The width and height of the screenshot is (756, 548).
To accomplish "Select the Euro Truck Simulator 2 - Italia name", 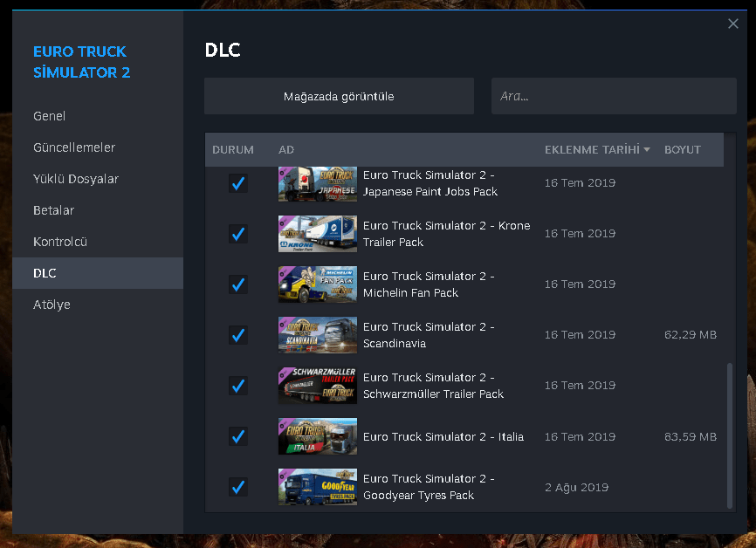I will click(443, 436).
